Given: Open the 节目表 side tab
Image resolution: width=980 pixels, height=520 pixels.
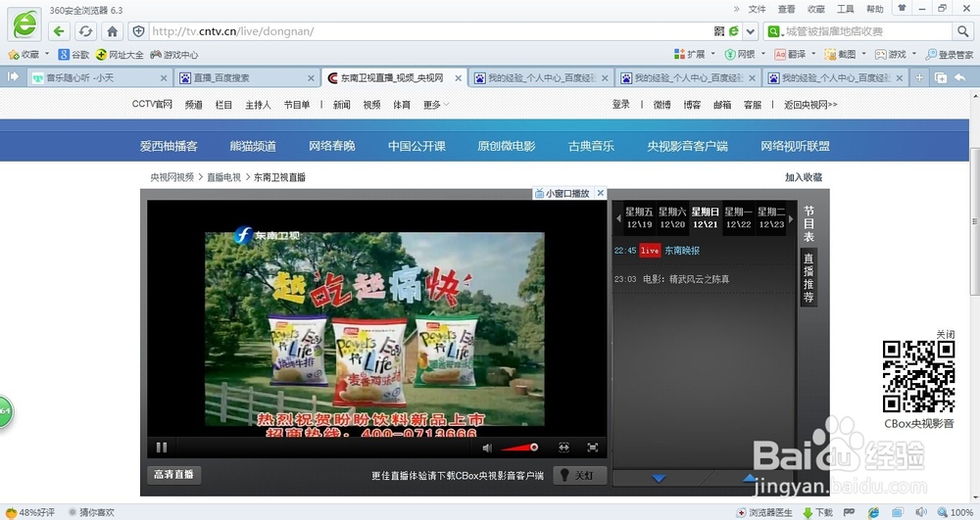Looking at the screenshot, I should pyautogui.click(x=808, y=224).
